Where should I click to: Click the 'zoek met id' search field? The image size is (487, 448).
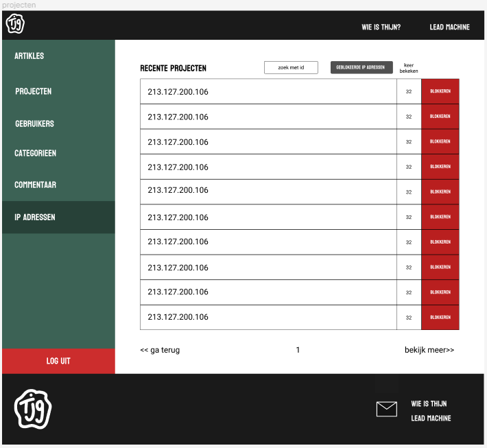pos(291,67)
